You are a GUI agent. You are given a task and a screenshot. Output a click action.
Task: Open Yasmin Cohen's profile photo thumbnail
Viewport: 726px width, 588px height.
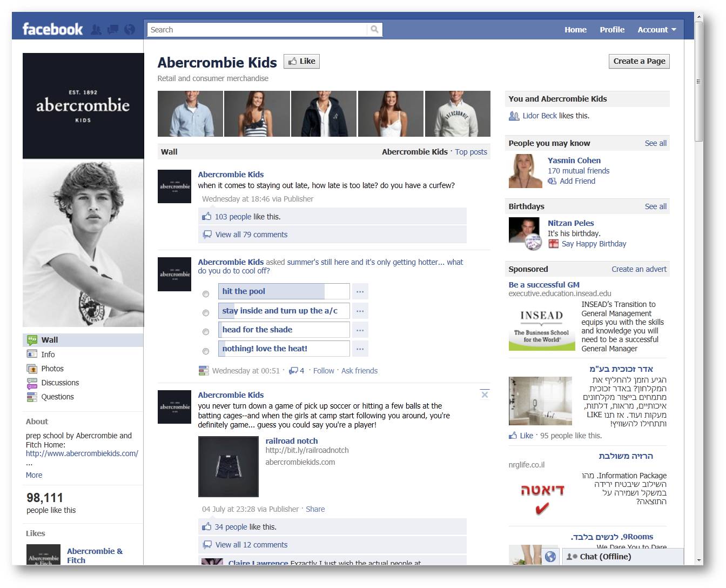point(525,171)
